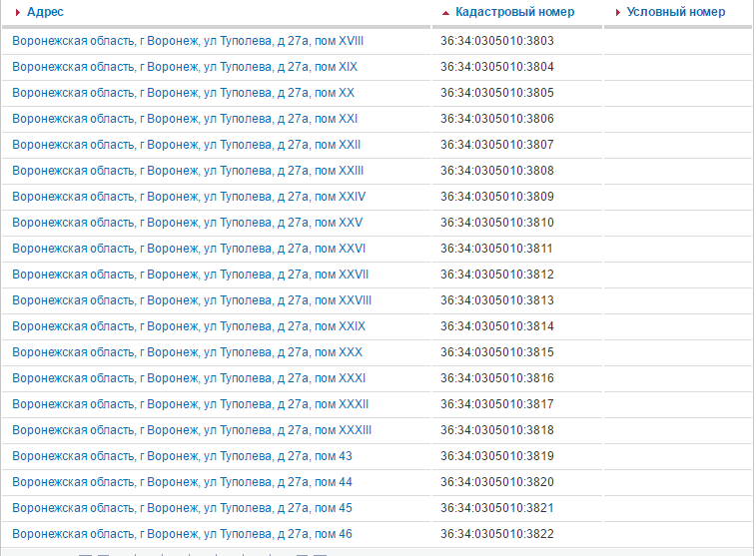Open the пом 43 address link

pyautogui.click(x=182, y=456)
